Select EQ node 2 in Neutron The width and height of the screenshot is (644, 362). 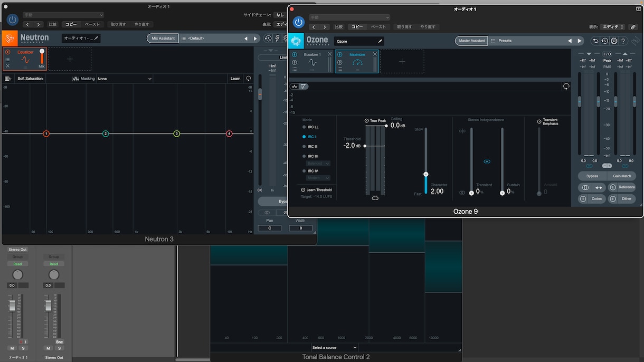tap(106, 134)
